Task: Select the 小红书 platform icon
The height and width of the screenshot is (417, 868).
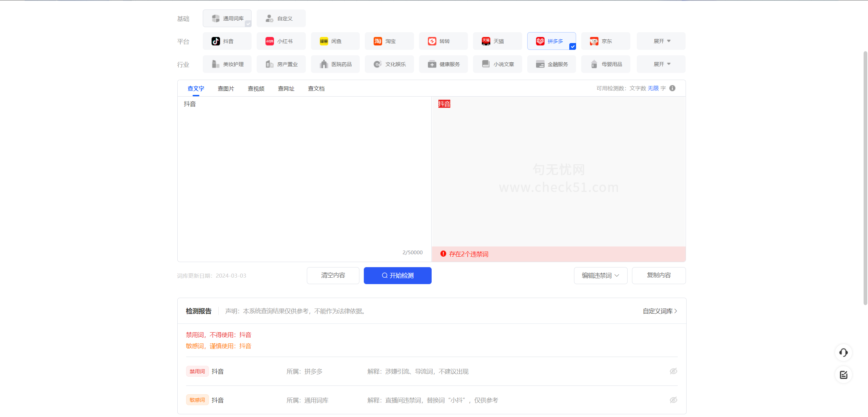Action: (270, 41)
